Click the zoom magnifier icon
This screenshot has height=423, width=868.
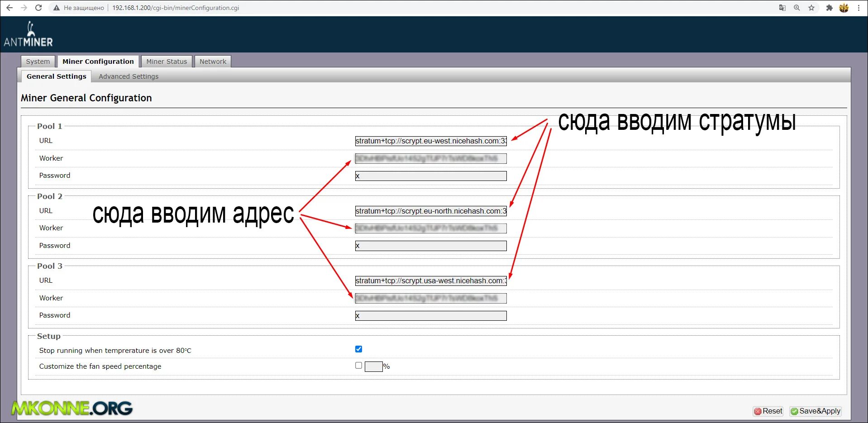[x=796, y=8]
